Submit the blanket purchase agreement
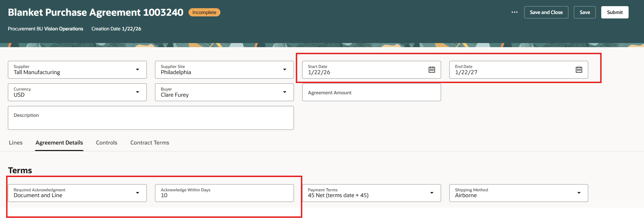Screen dimensions: 644x218 tap(615, 12)
